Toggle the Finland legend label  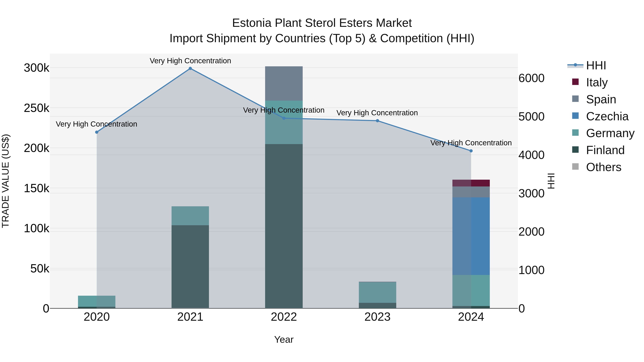click(605, 150)
